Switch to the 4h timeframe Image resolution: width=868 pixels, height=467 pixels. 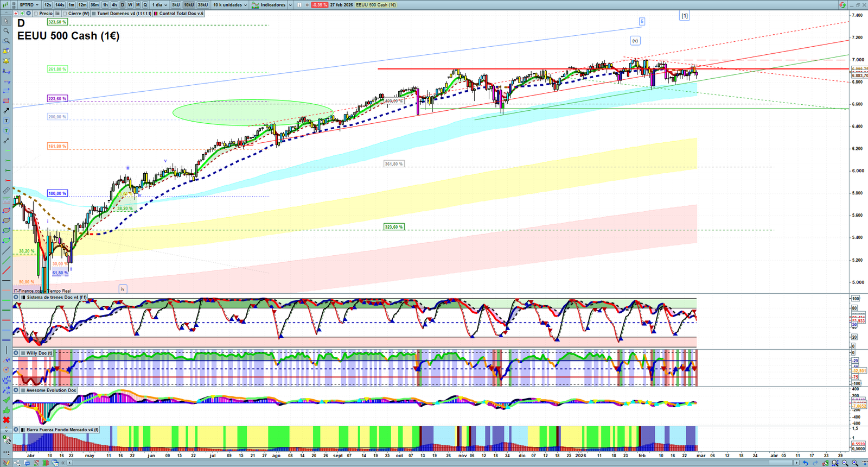click(114, 5)
